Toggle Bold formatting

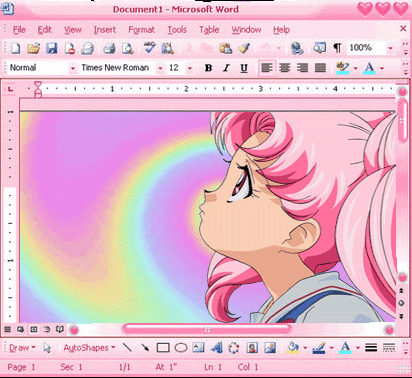208,68
